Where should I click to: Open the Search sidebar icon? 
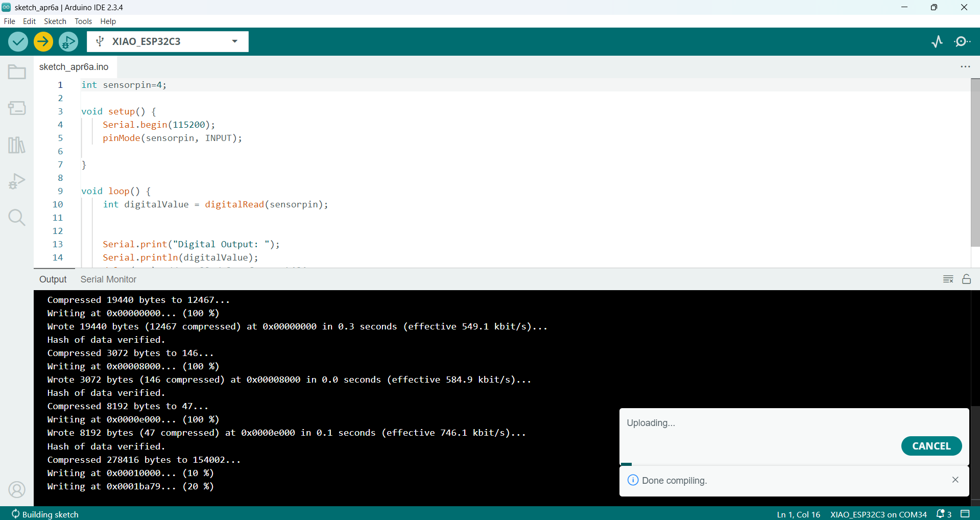(17, 218)
